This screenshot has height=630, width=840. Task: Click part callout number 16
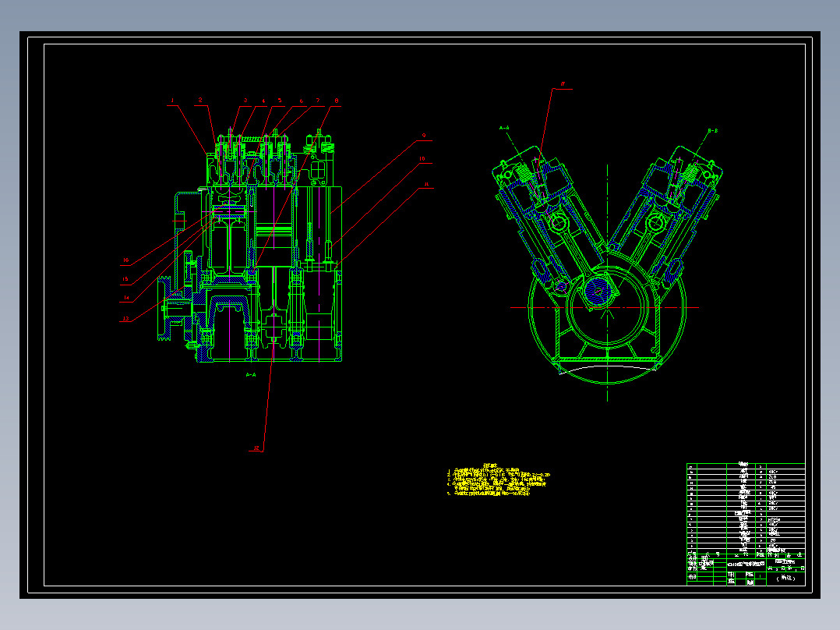[x=126, y=260]
